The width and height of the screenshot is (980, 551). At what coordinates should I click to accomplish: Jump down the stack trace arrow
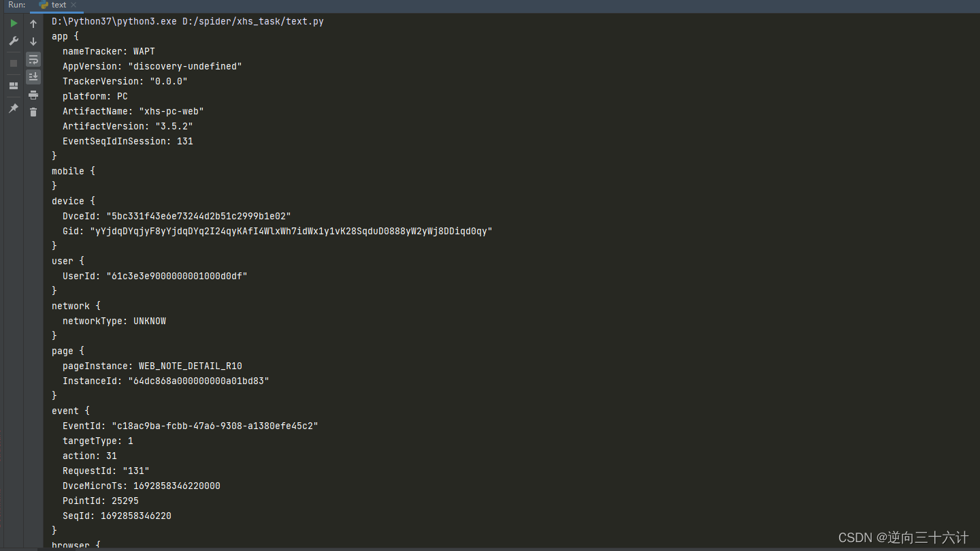(33, 42)
